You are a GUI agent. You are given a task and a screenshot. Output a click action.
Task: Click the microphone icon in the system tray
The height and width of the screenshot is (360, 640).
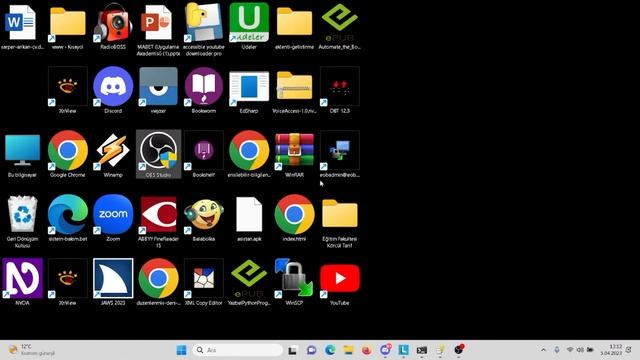(557, 350)
